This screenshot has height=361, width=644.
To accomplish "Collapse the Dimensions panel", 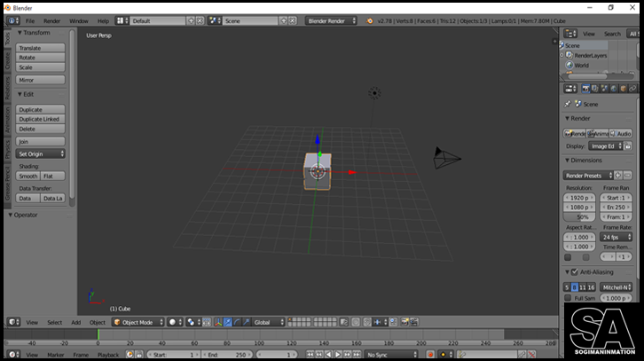I will point(567,161).
